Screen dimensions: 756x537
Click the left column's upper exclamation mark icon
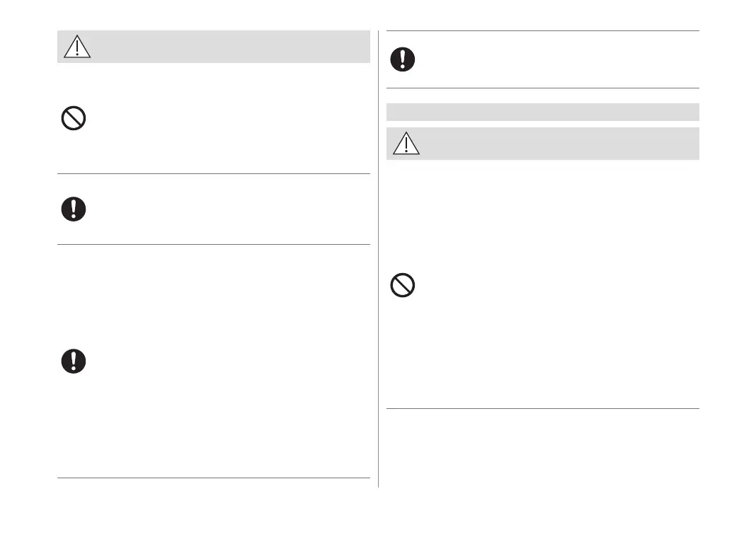(x=73, y=209)
